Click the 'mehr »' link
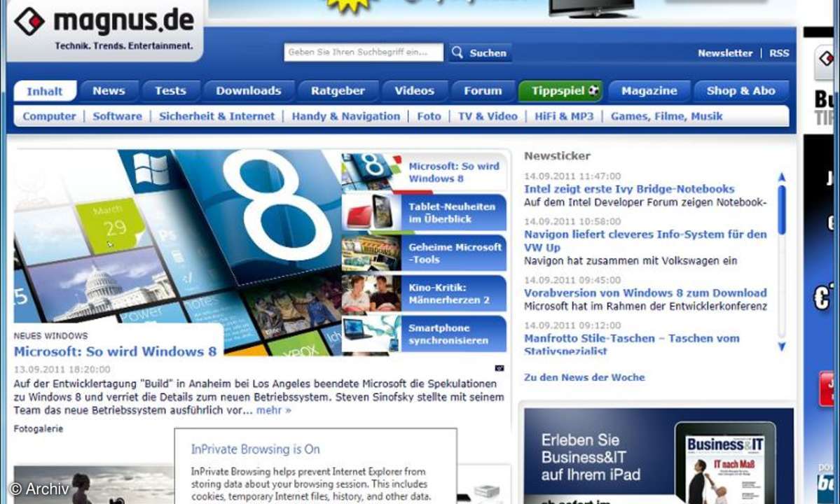This screenshot has height=504, width=840. coord(274,410)
